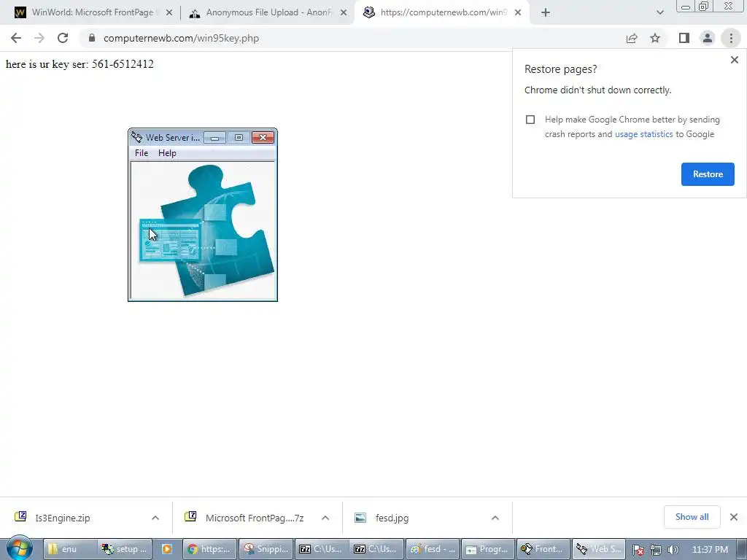
Task: Click the key text 561-6512412
Action: (123, 64)
